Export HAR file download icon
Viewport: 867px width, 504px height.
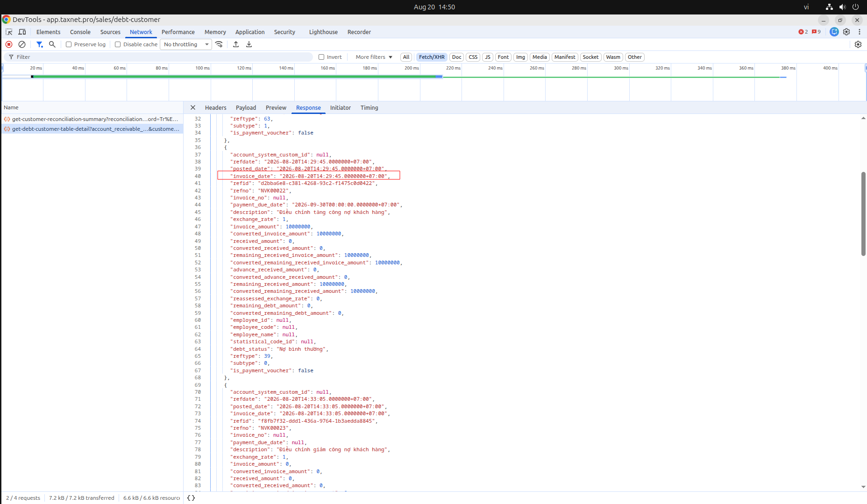(249, 44)
